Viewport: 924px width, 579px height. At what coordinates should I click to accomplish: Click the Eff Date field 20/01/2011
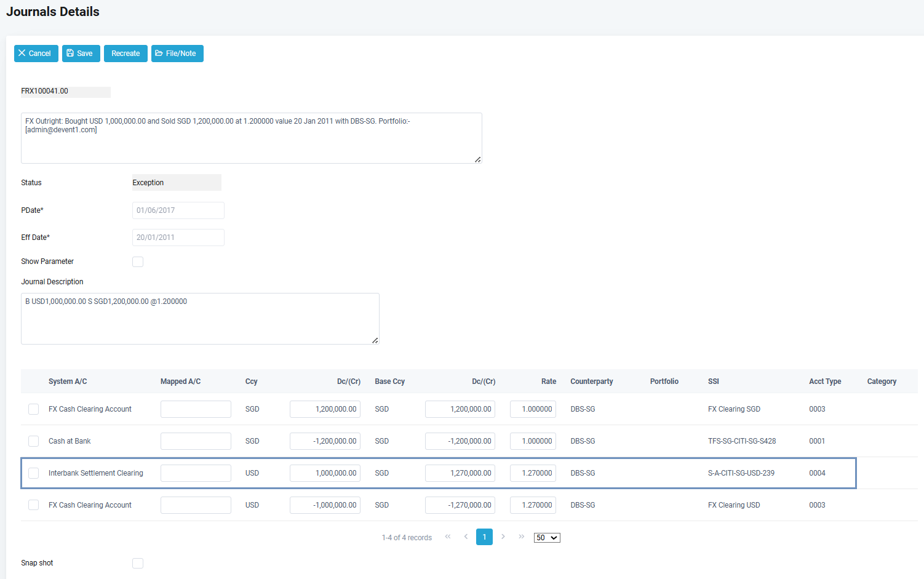point(178,238)
